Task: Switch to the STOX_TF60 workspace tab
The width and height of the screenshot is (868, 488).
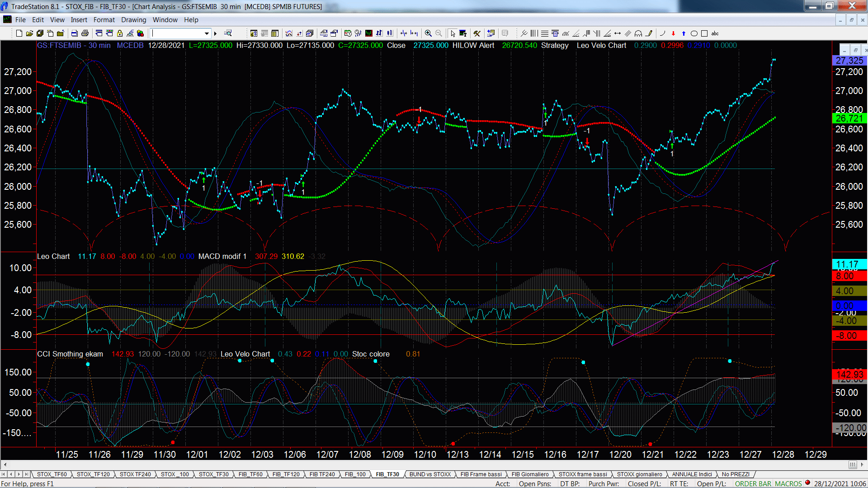Action: point(52,474)
